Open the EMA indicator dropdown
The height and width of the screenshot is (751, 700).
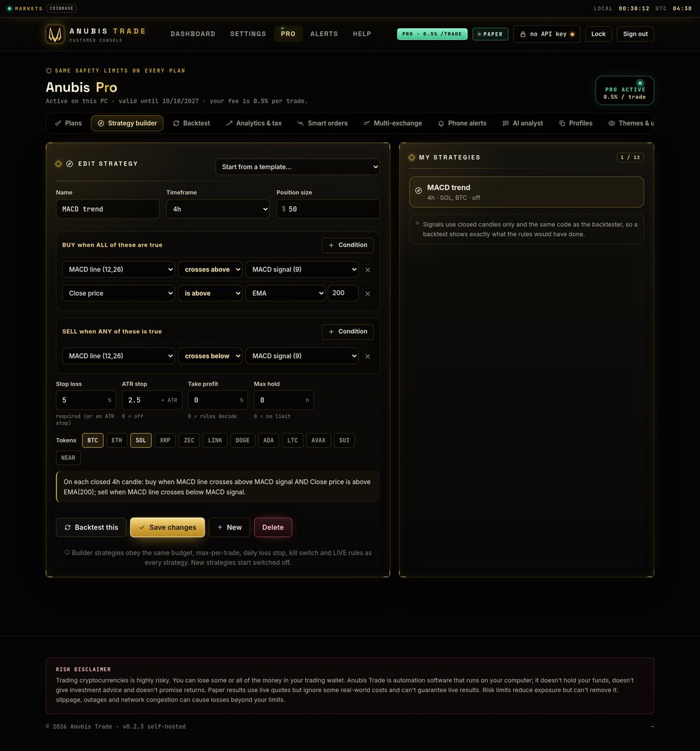[x=285, y=294]
